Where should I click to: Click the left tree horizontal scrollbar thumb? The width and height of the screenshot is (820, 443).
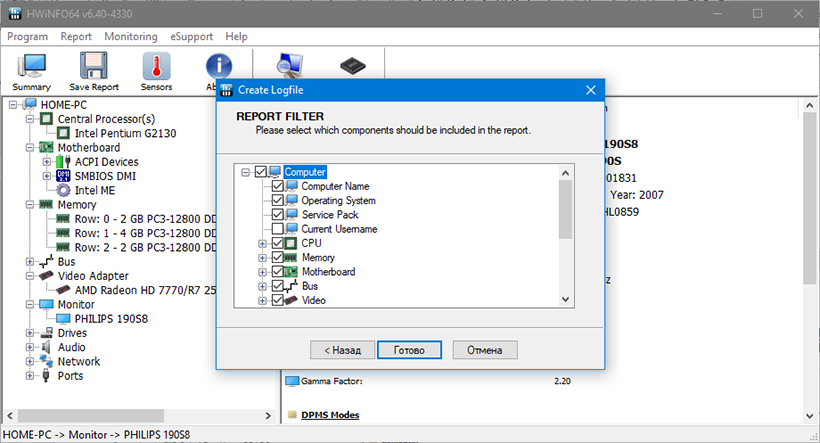(x=92, y=416)
